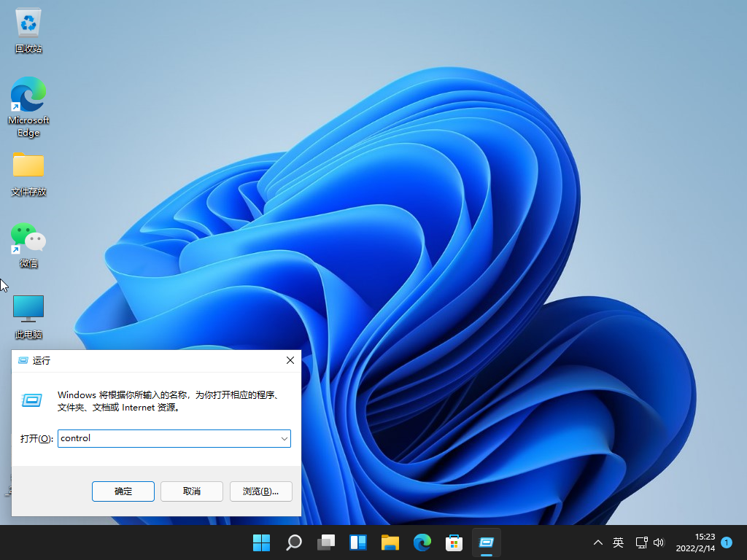747x560 pixels.
Task: Open taskbar Search
Action: point(293,542)
